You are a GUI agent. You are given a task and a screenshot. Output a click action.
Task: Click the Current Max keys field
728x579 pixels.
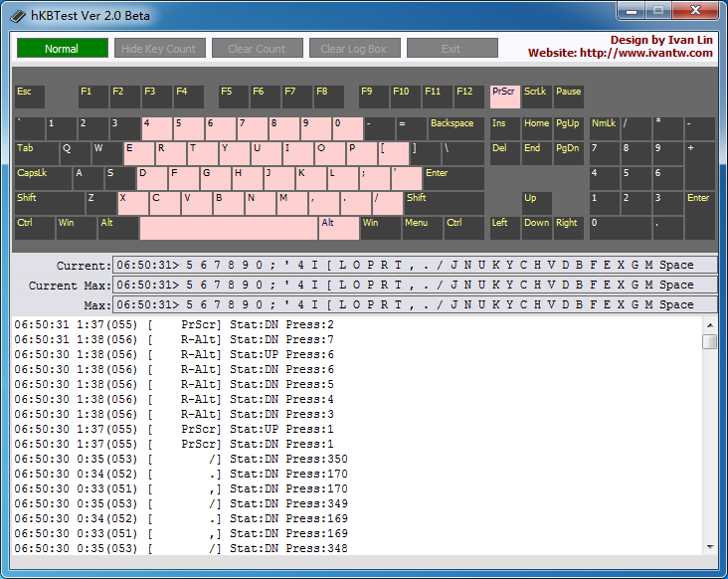415,286
